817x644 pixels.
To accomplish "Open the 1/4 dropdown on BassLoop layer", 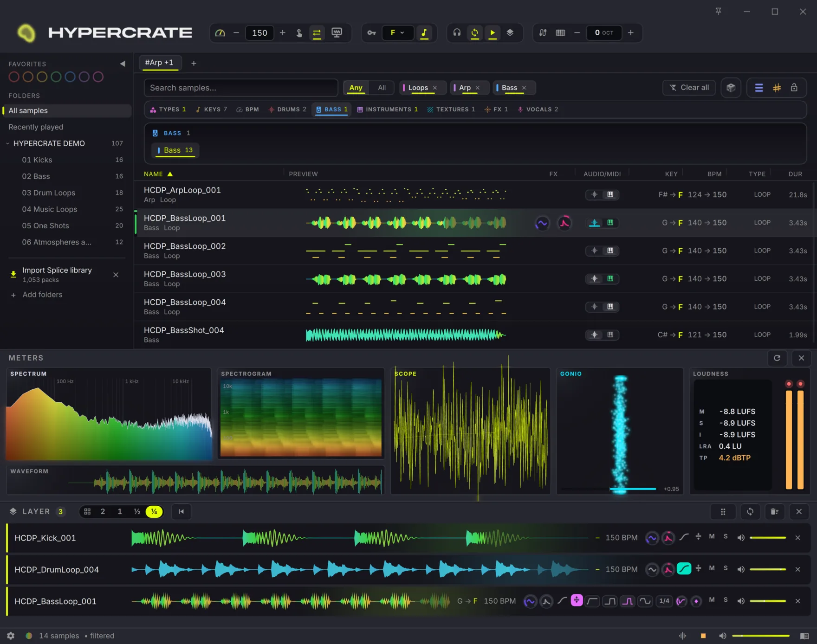I will click(664, 601).
